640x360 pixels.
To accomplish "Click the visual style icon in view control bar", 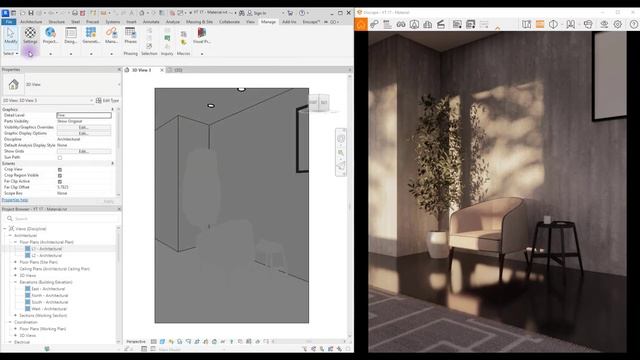I will click(x=162, y=341).
